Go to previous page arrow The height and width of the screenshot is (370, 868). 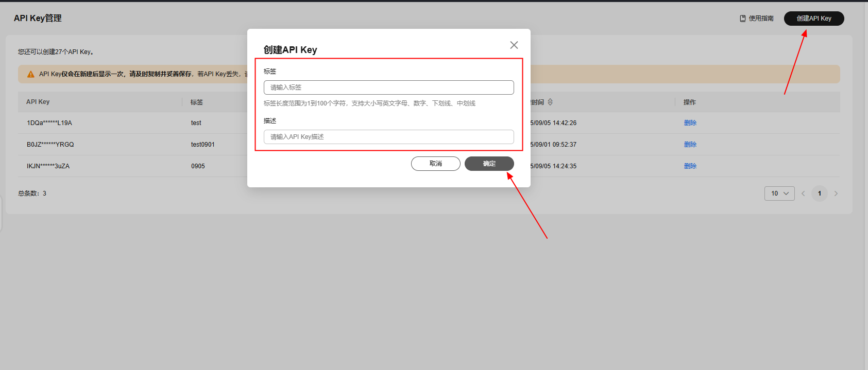coord(803,193)
